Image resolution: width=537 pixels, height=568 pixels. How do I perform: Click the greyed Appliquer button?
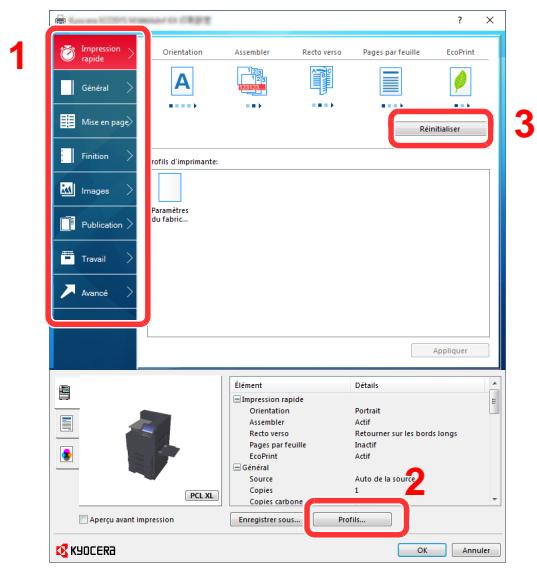point(450,350)
